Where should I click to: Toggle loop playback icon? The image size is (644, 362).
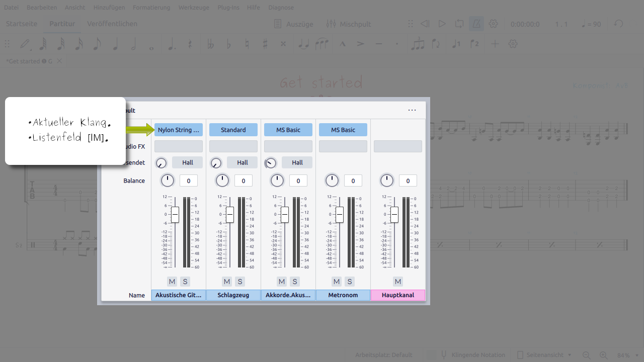(x=459, y=24)
